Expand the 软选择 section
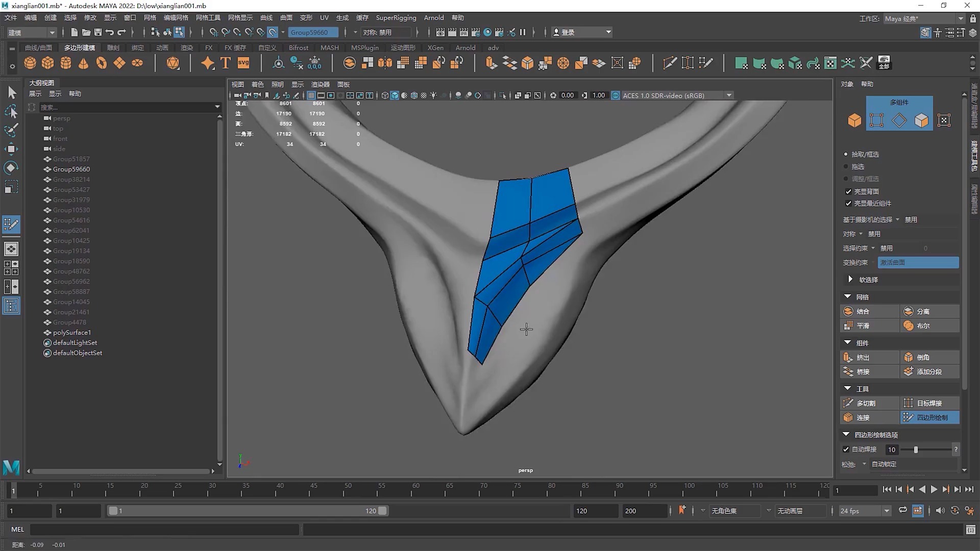Viewport: 980px width, 551px height. [850, 280]
